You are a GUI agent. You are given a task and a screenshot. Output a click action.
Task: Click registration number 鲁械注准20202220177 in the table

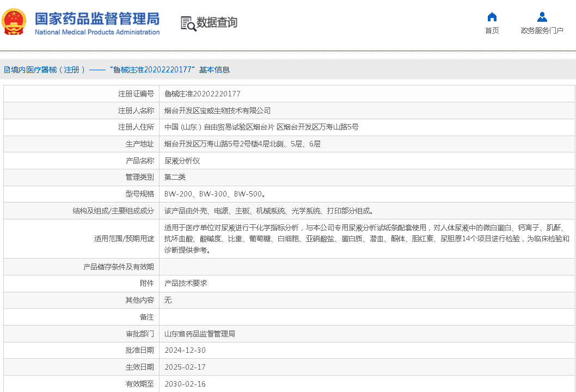click(203, 94)
